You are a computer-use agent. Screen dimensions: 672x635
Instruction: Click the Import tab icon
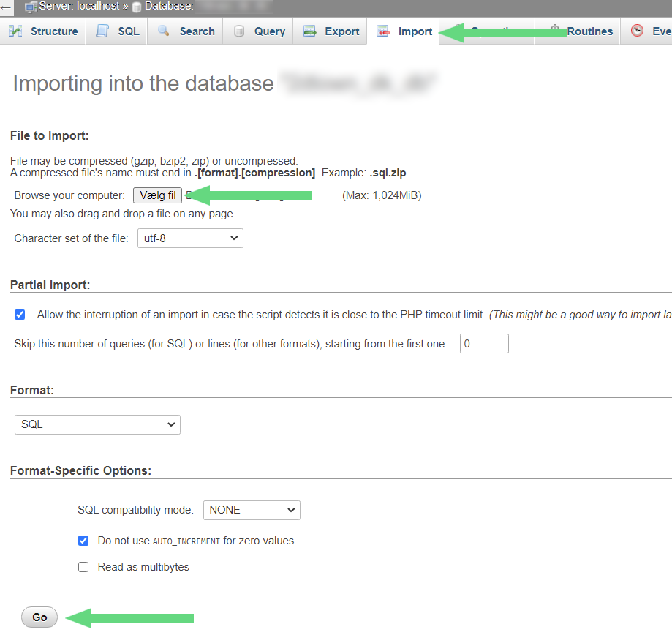click(383, 31)
